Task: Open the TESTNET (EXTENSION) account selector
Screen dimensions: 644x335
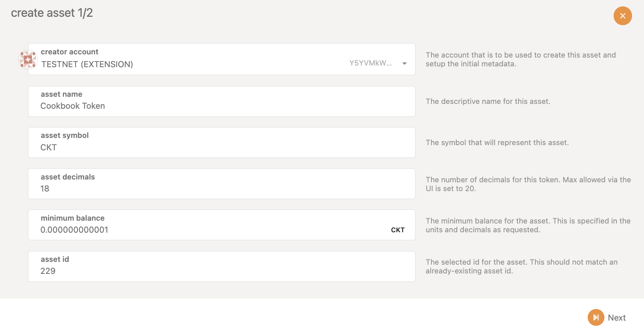Action: pos(87,64)
